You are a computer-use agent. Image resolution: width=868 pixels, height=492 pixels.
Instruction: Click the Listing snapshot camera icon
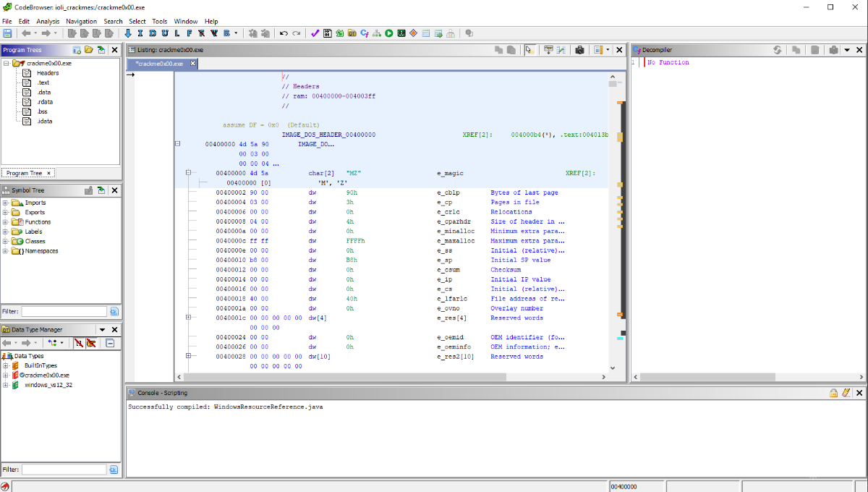tap(579, 50)
